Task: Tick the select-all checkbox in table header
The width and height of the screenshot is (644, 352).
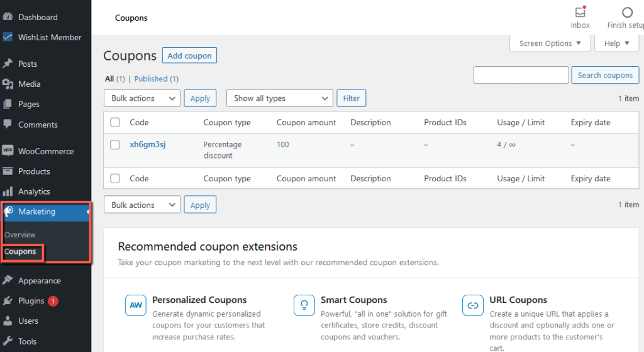Action: pyautogui.click(x=115, y=122)
